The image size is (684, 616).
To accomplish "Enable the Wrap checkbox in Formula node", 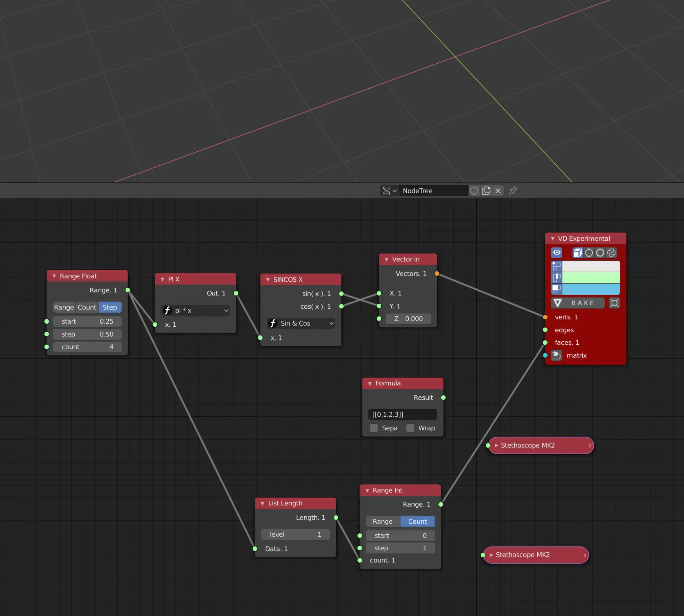I will pyautogui.click(x=410, y=428).
